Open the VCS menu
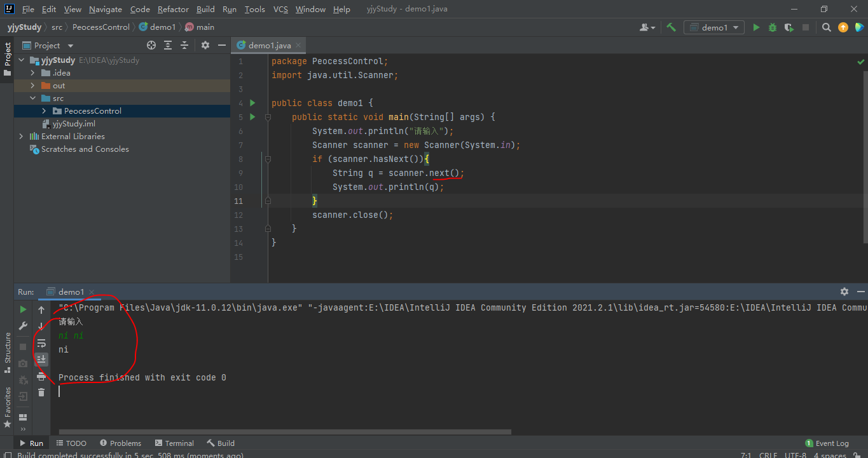 coord(280,10)
